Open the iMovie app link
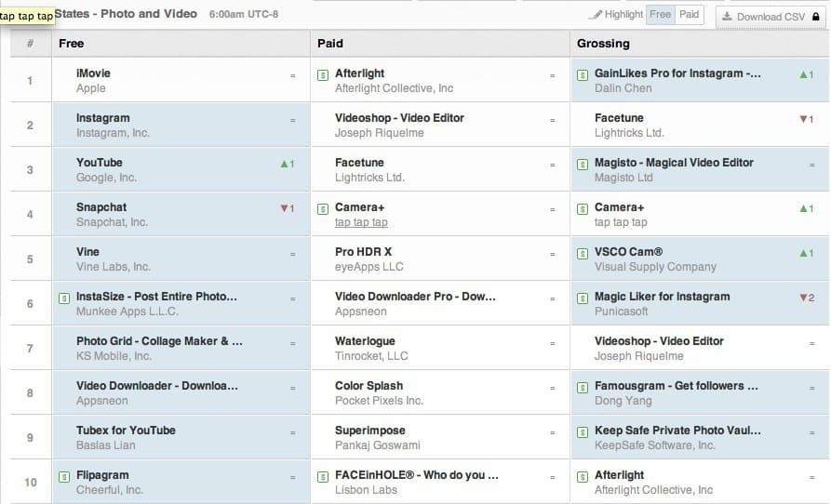This screenshot has height=504, width=831. (x=93, y=73)
